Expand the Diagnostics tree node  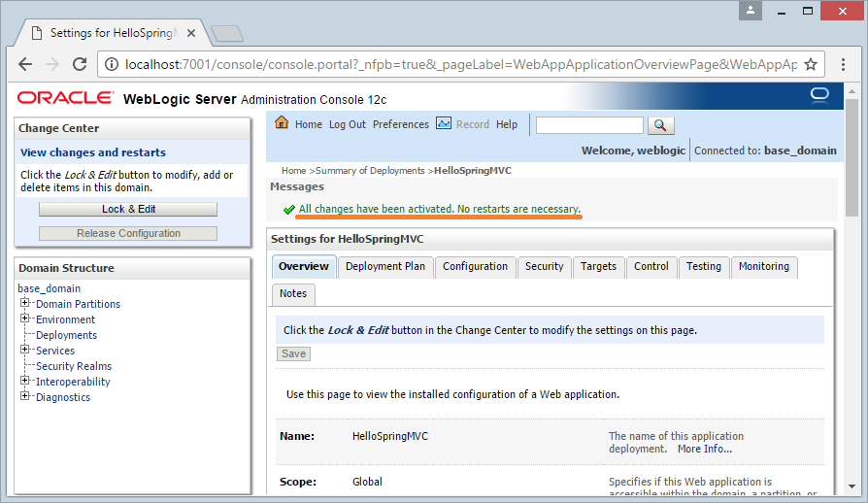(24, 395)
